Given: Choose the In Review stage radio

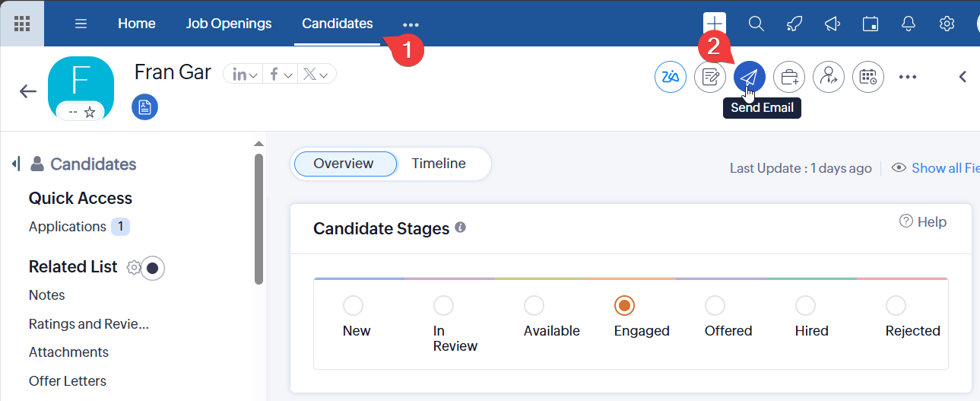Looking at the screenshot, I should [443, 306].
